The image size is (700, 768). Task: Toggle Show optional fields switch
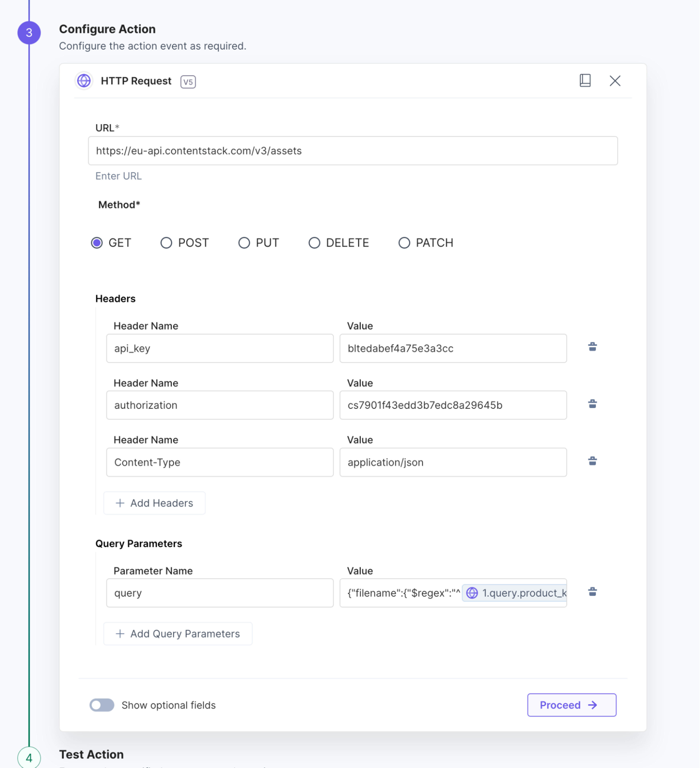tap(102, 705)
